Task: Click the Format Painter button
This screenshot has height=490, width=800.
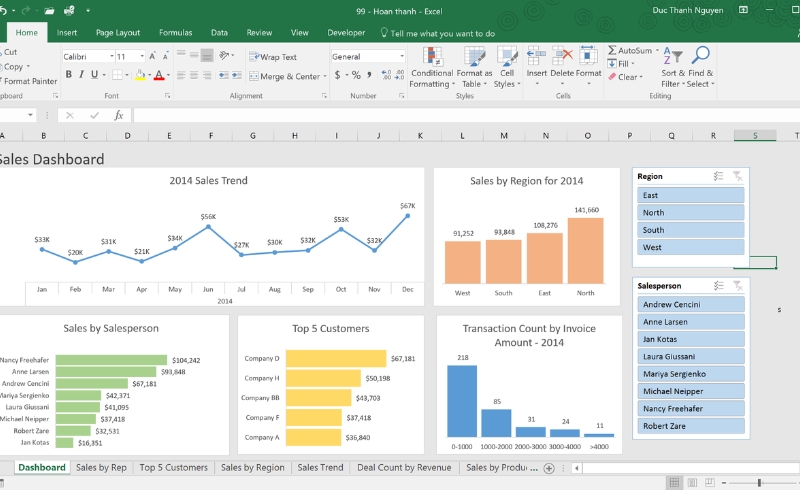Action: (30, 81)
